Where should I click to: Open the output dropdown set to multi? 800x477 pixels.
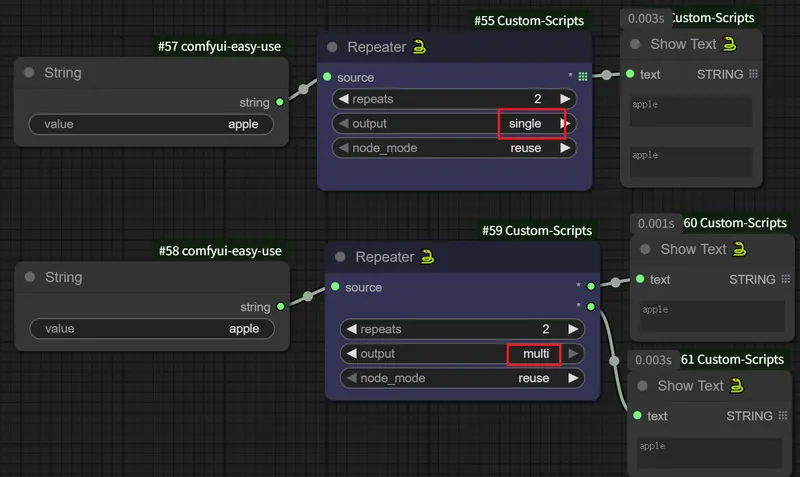(462, 354)
